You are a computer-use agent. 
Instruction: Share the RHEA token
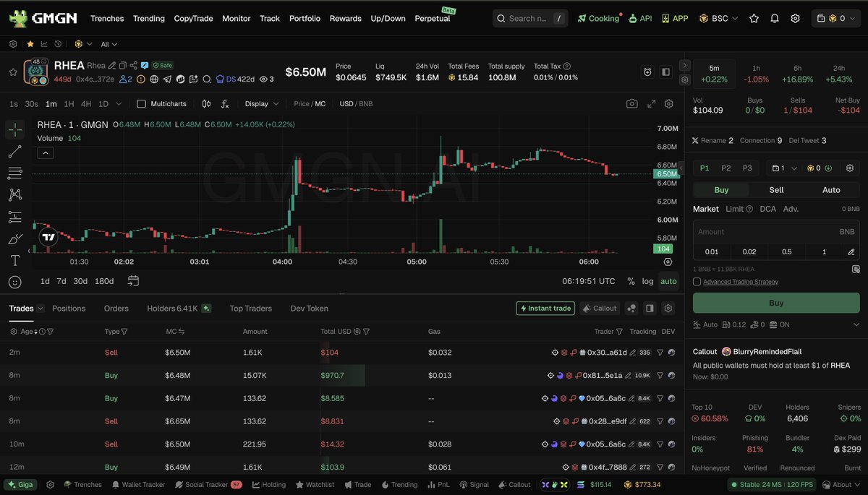coord(133,66)
